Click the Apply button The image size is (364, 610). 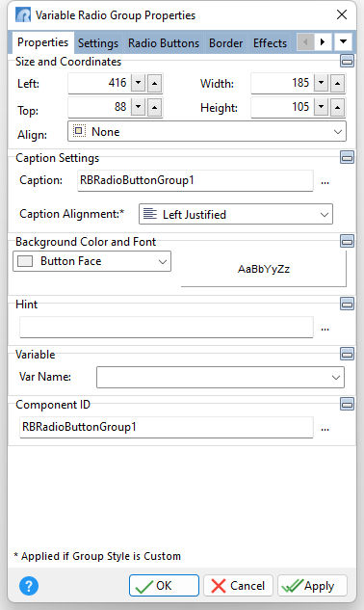[312, 586]
